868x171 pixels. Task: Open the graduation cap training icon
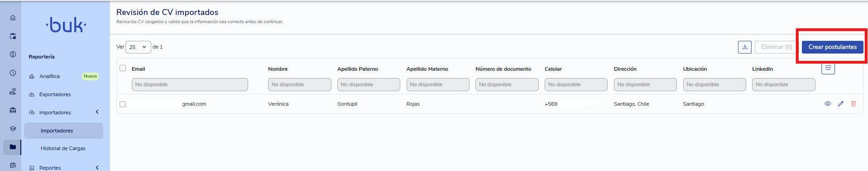(x=13, y=128)
